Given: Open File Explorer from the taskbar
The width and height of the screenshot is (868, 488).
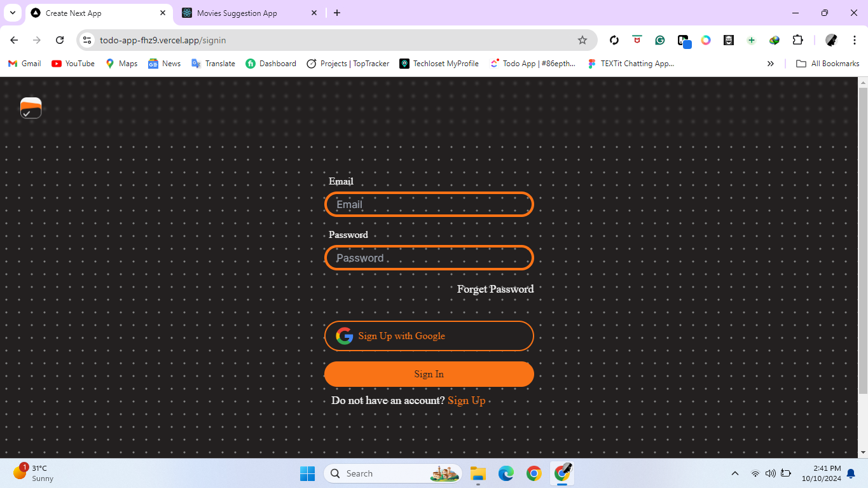Looking at the screenshot, I should point(478,473).
